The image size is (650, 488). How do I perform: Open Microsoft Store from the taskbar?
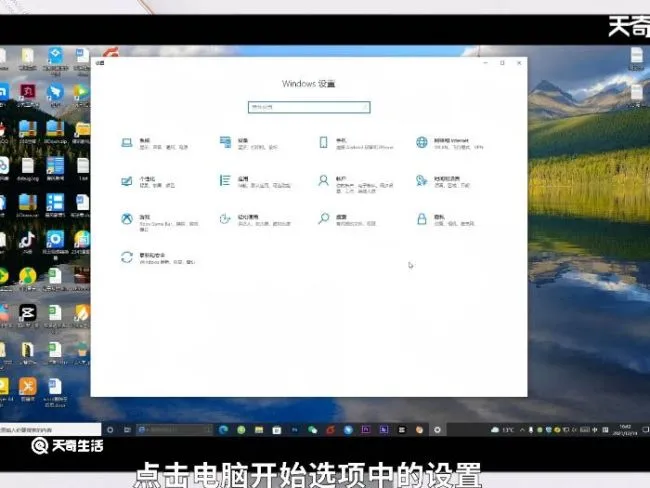click(277, 430)
